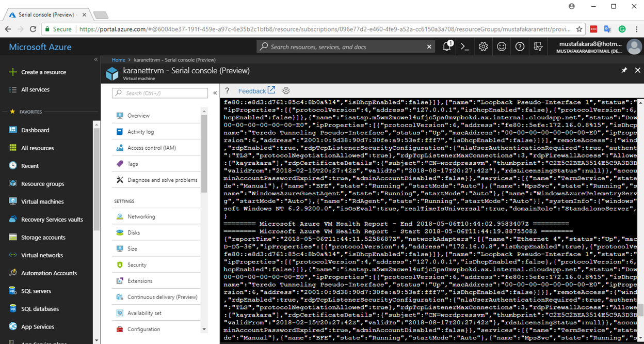Bookmark this page with the star
The width and height of the screenshot is (644, 344).
pyautogui.click(x=579, y=29)
